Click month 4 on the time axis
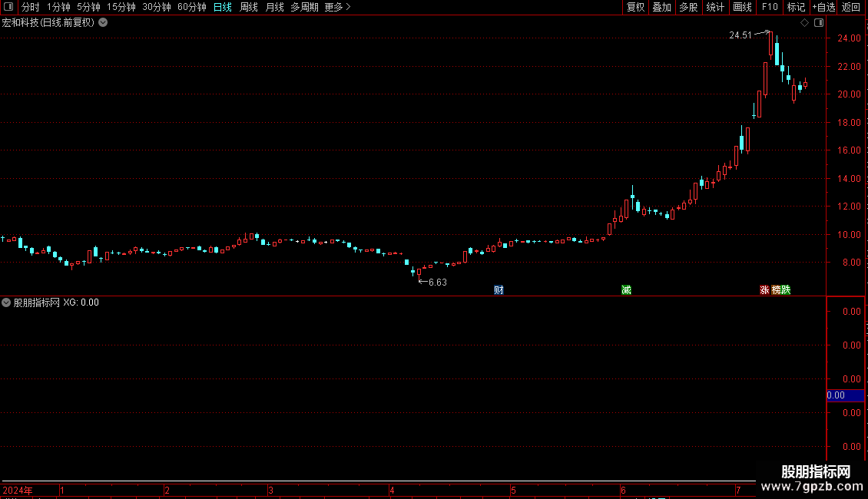This screenshot has width=868, height=499. pos(392,491)
